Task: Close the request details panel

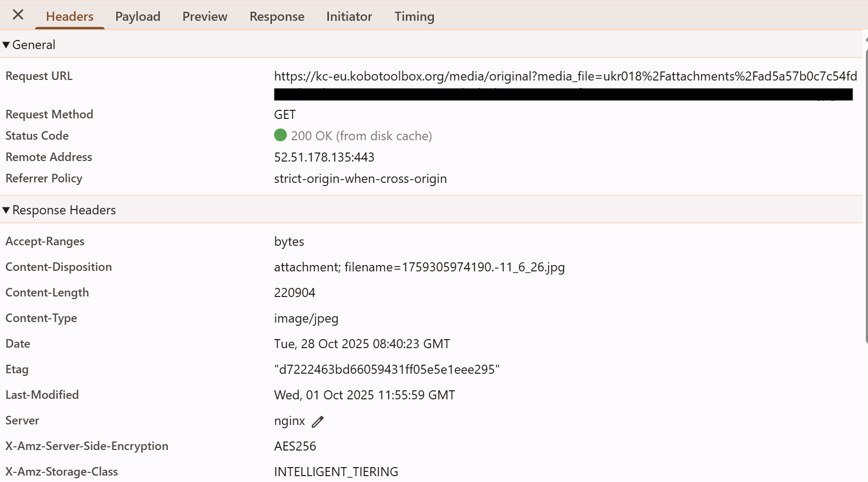Action: 18,15
